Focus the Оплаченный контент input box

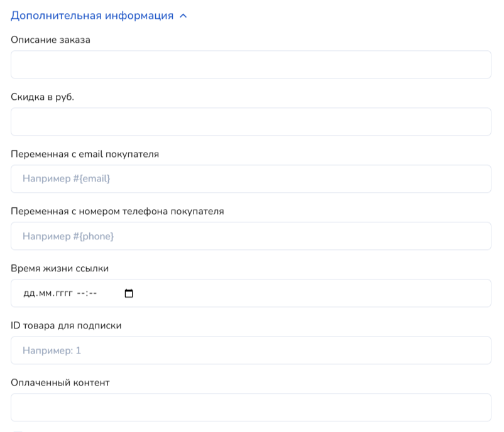point(251,408)
